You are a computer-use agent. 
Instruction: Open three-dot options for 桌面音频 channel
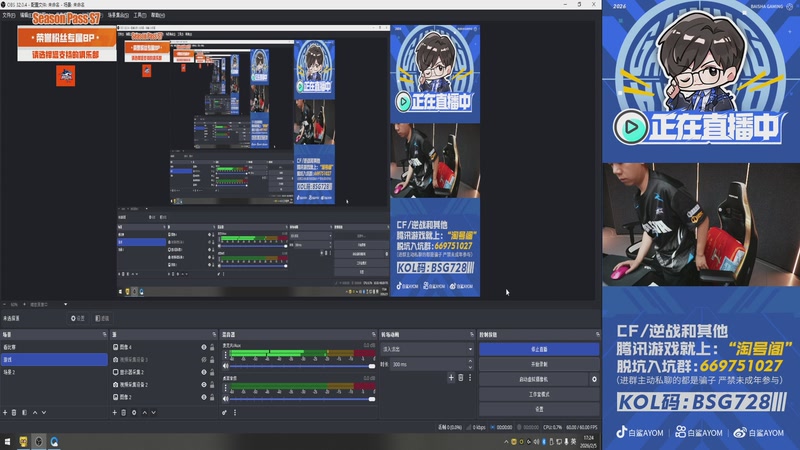point(226,388)
